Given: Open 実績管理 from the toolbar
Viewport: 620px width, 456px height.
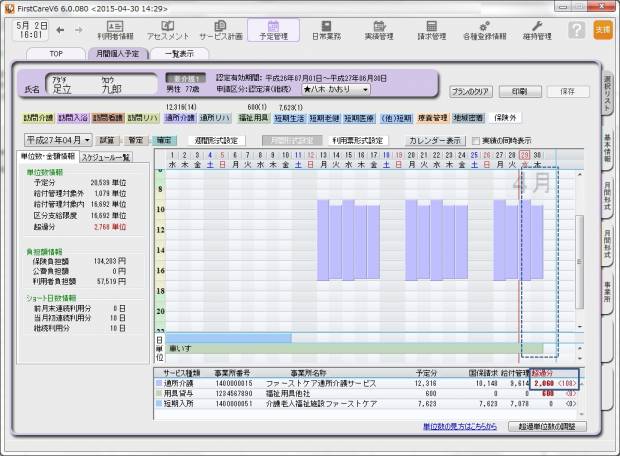Looking at the screenshot, I should coord(376,30).
